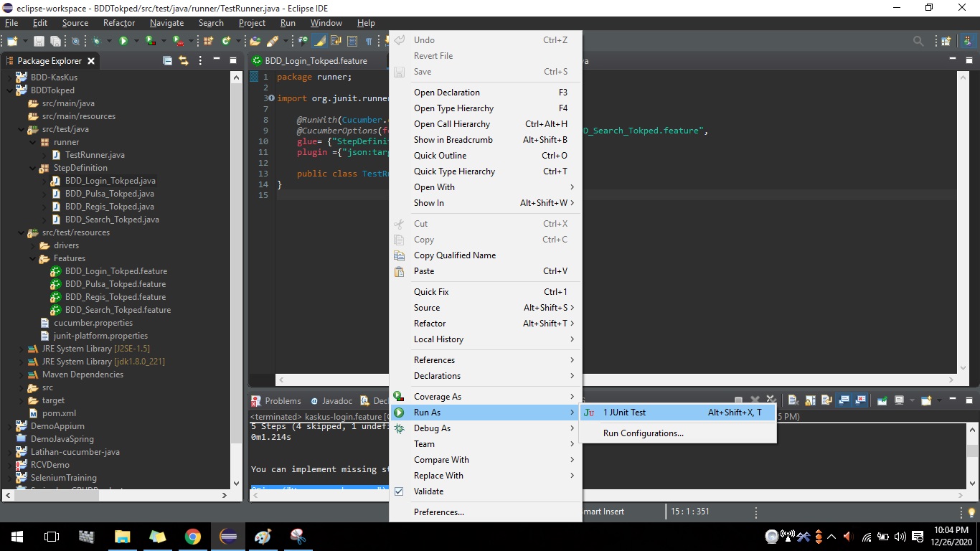Viewport: 980px width, 551px height.
Task: Toggle Link with Editor in Package Explorer
Action: 184,61
